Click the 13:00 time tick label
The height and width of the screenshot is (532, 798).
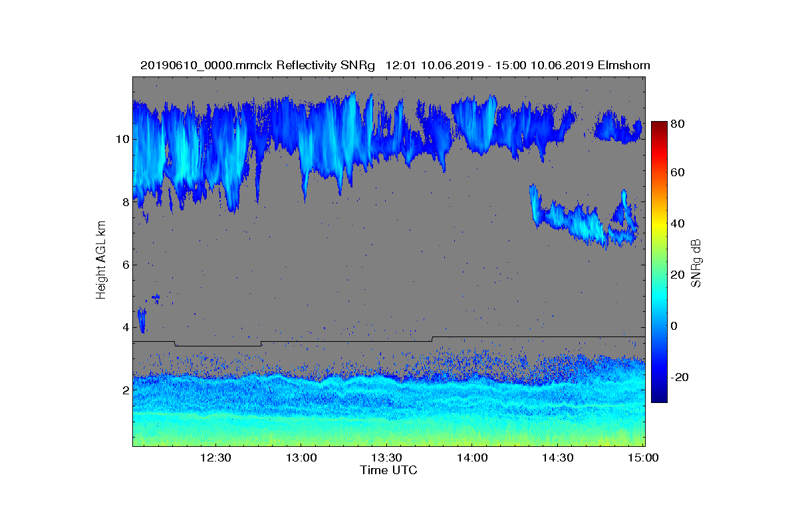(301, 458)
